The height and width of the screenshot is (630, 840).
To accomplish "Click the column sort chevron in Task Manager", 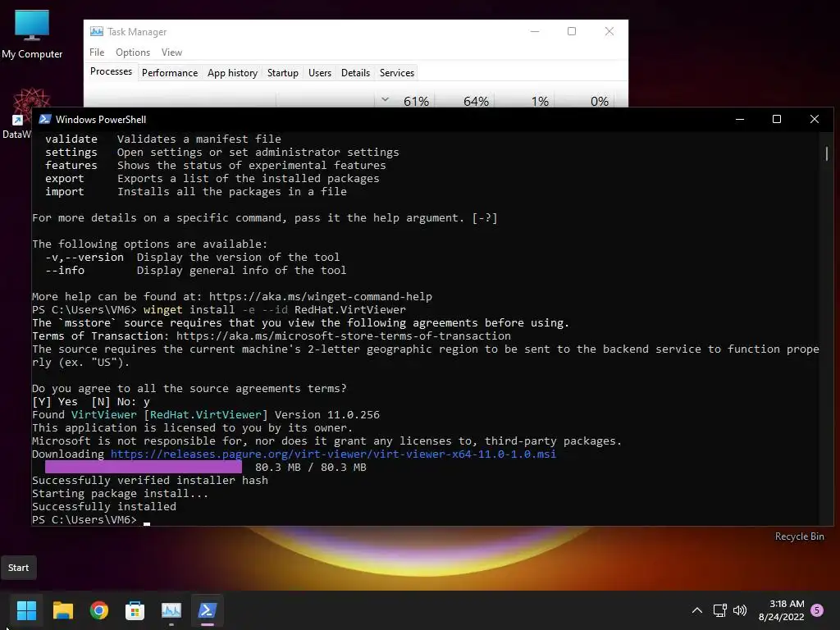I will [x=385, y=99].
